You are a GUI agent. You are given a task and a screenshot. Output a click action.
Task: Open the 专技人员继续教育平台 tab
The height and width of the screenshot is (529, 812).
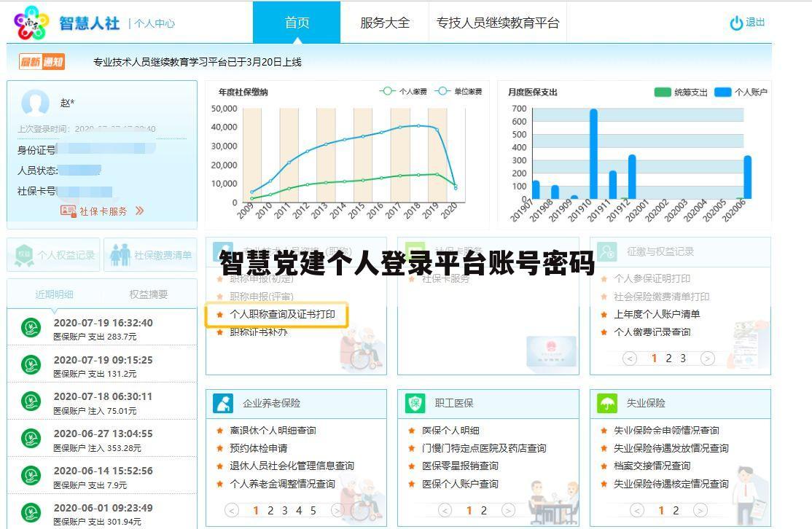pos(498,23)
